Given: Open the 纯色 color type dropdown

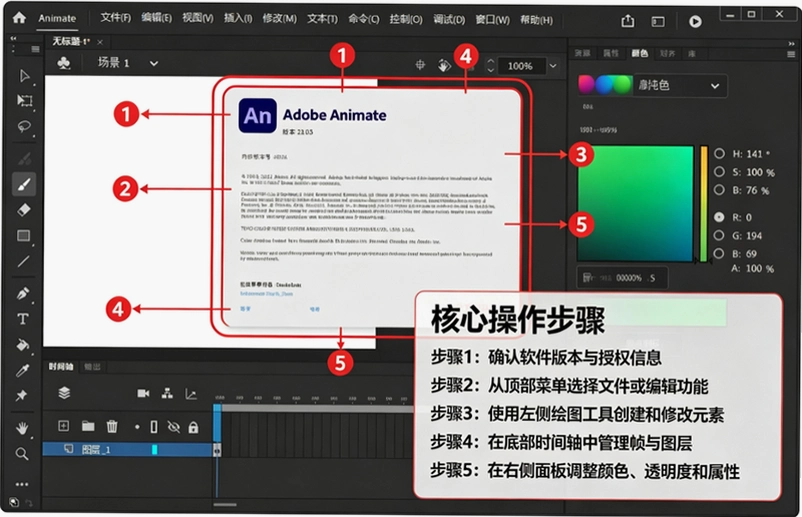Looking at the screenshot, I should (x=679, y=85).
